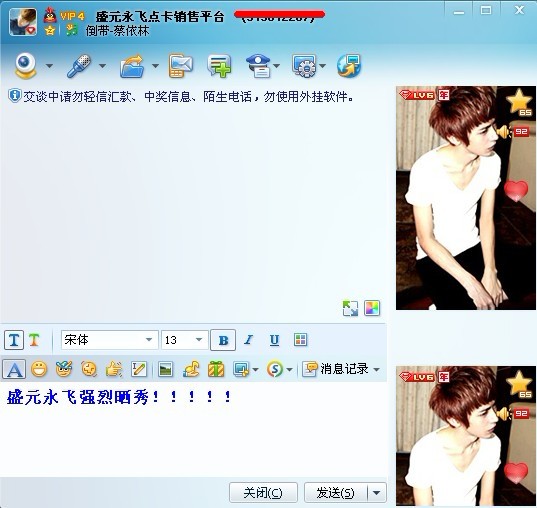Expand the 消息记录 dropdown arrow

tap(377, 370)
